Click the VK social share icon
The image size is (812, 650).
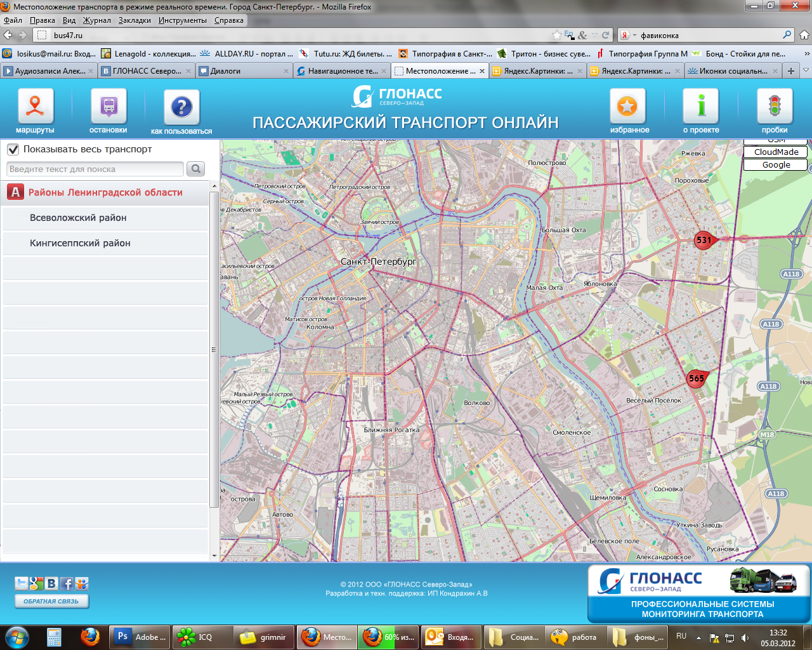[x=52, y=583]
